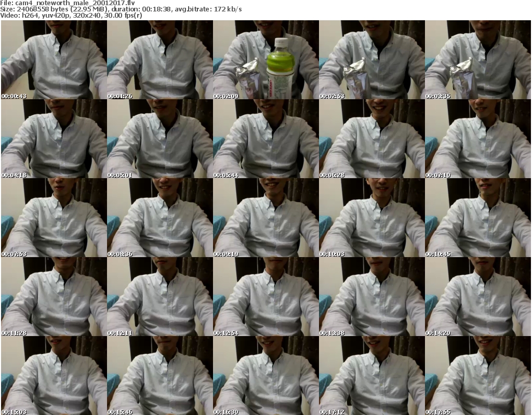Choose the frame at 00:14:20

pyautogui.click(x=478, y=297)
